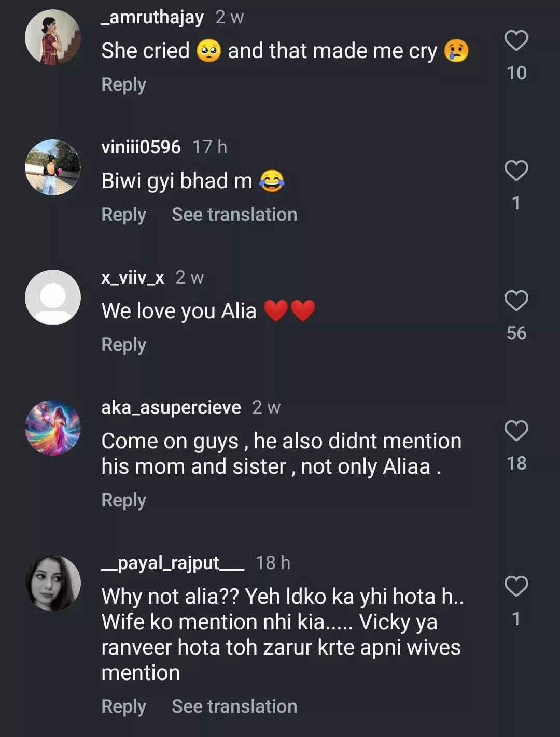Image resolution: width=560 pixels, height=737 pixels.
Task: Open aka_asupercieve's colorful avatar
Action: point(53,428)
